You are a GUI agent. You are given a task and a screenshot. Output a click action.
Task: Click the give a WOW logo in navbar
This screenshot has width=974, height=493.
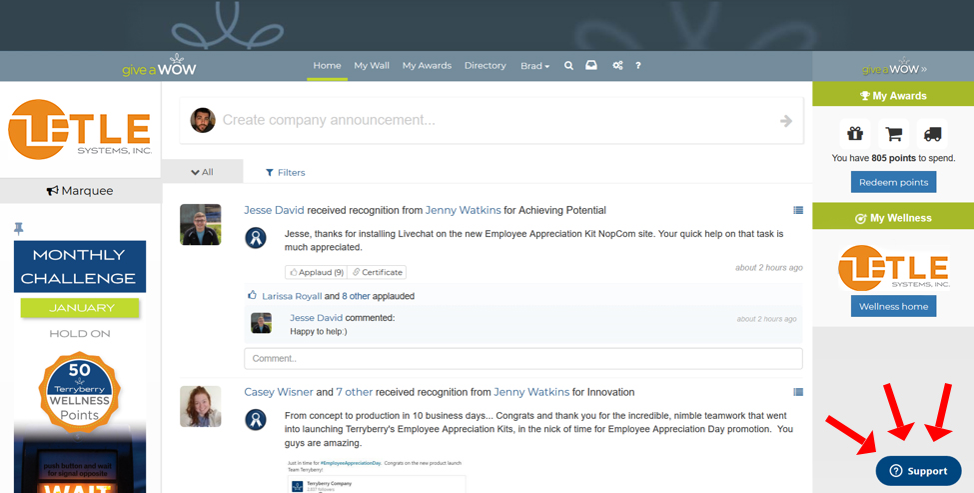pos(159,65)
